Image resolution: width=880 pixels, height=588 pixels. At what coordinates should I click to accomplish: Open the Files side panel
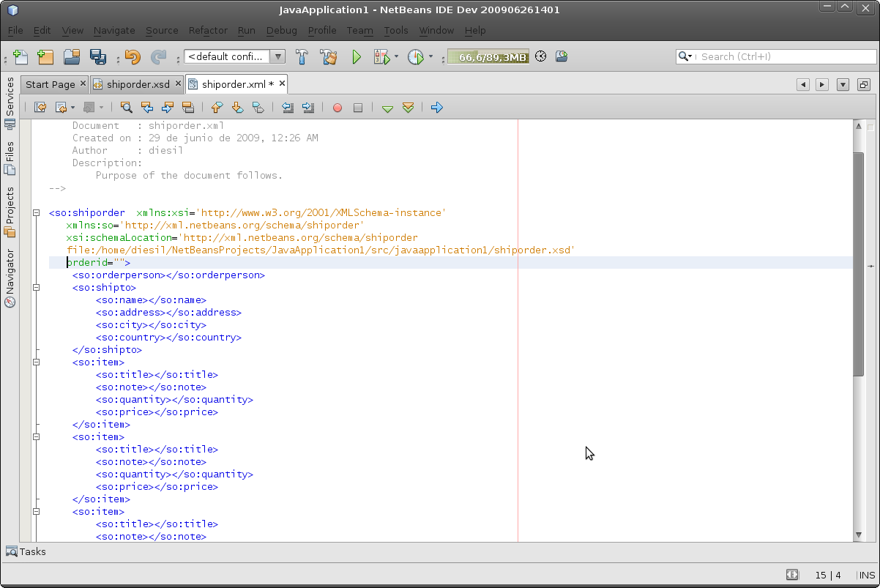[x=10, y=158]
